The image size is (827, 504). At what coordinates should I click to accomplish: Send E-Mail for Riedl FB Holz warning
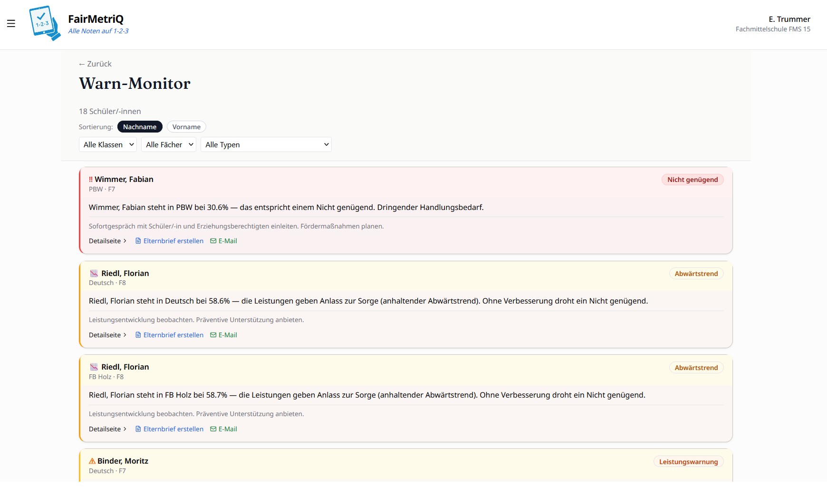224,429
